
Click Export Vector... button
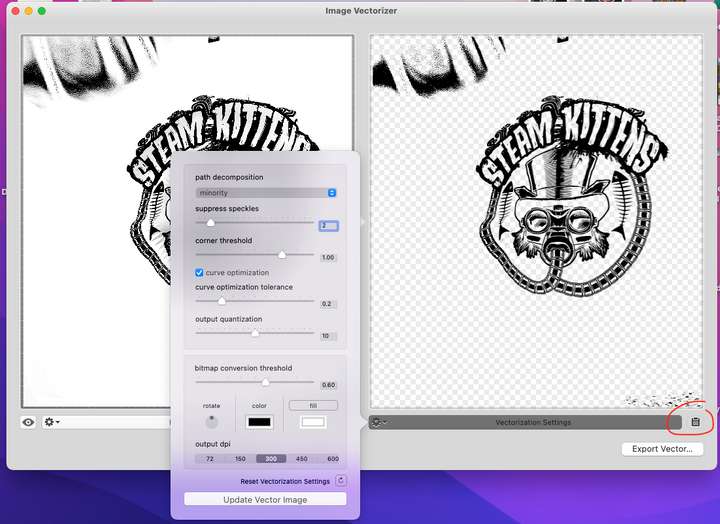(x=662, y=449)
